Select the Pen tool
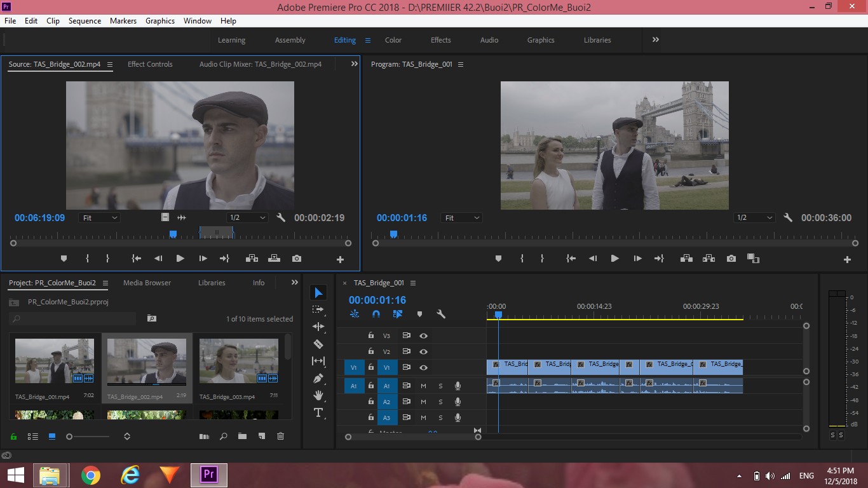Screen dimensions: 868x488 click(318, 378)
